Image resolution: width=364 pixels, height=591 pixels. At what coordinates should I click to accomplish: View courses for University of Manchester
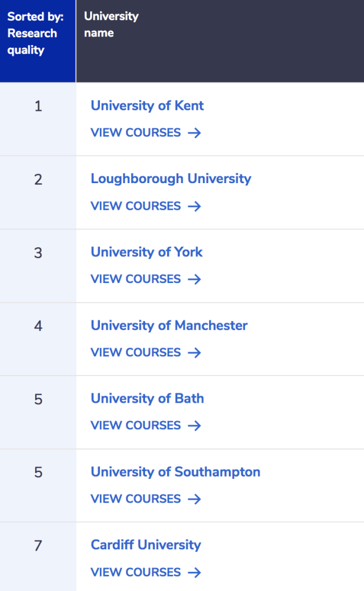(x=136, y=352)
